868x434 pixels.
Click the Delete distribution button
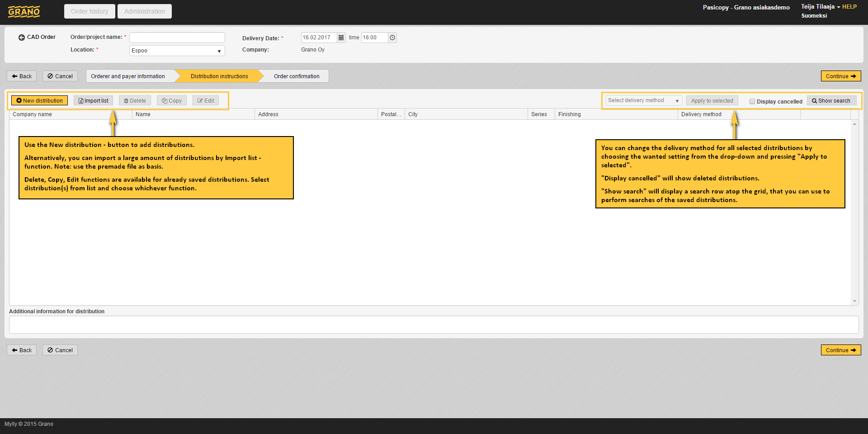tap(135, 100)
